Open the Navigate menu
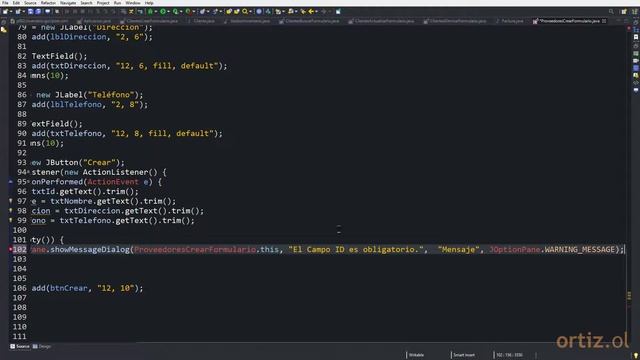The width and height of the screenshot is (640, 360). (x=68, y=3)
